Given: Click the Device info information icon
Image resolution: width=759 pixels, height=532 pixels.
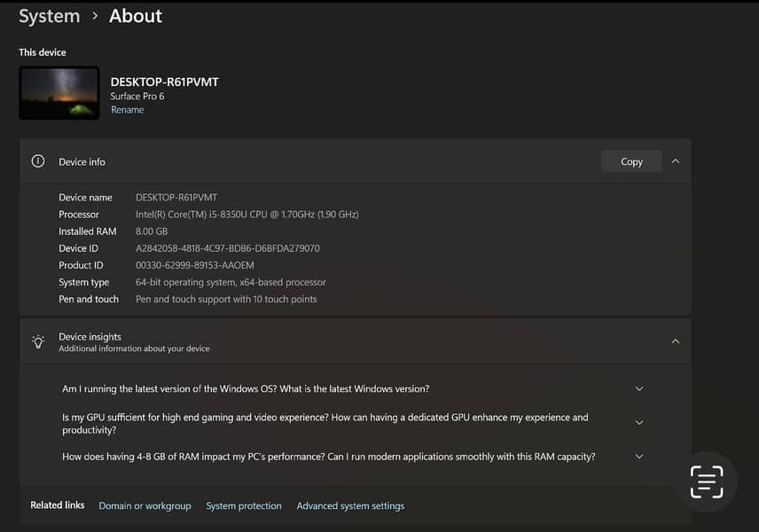Looking at the screenshot, I should pos(38,161).
